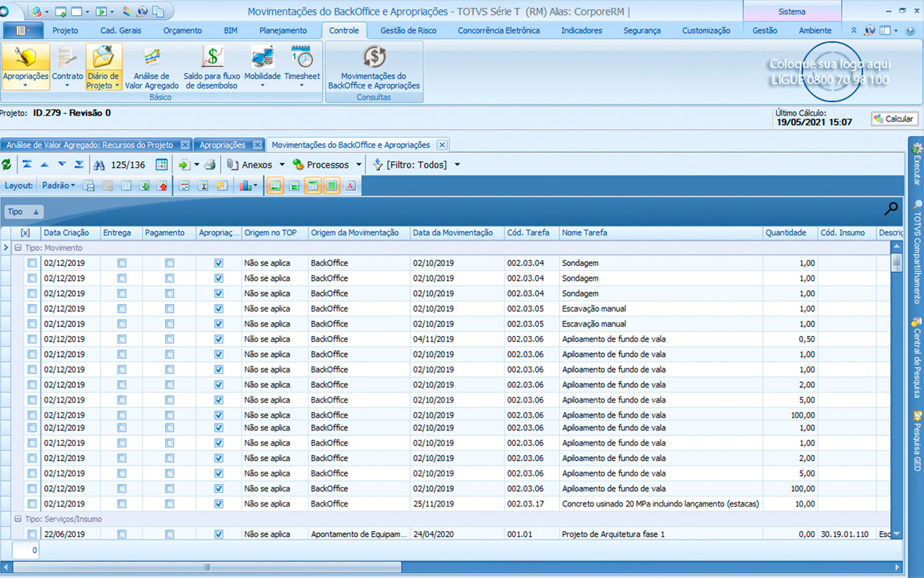The height and width of the screenshot is (578, 924).
Task: Switch to Análise de Valor Agregado document tab
Action: (x=96, y=145)
